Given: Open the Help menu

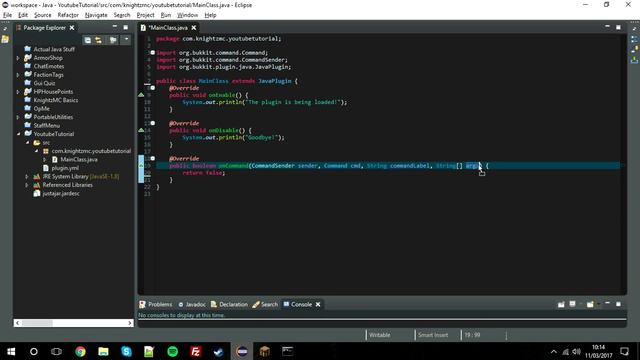Looking at the screenshot, I should (x=210, y=15).
